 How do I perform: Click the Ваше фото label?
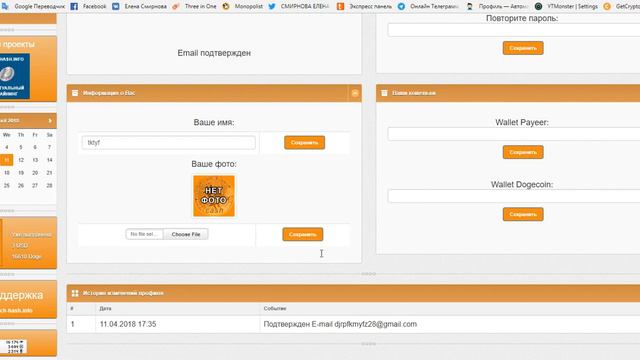tap(214, 164)
